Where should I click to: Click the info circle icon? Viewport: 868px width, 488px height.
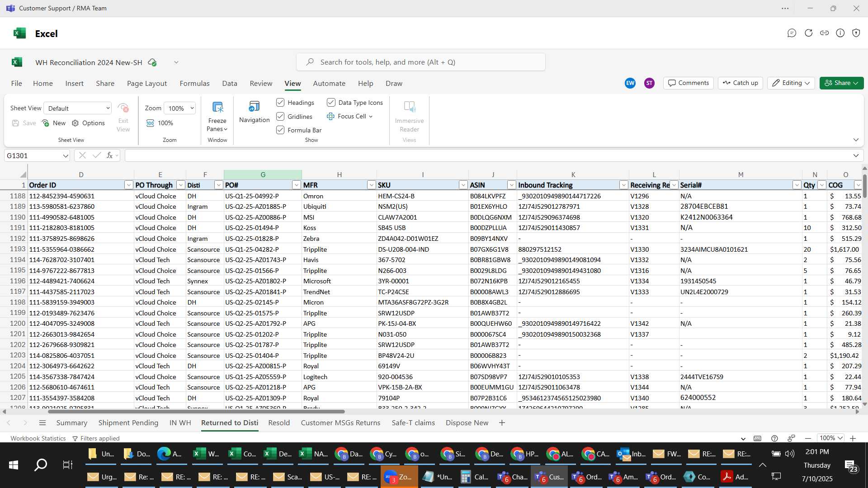(x=840, y=33)
